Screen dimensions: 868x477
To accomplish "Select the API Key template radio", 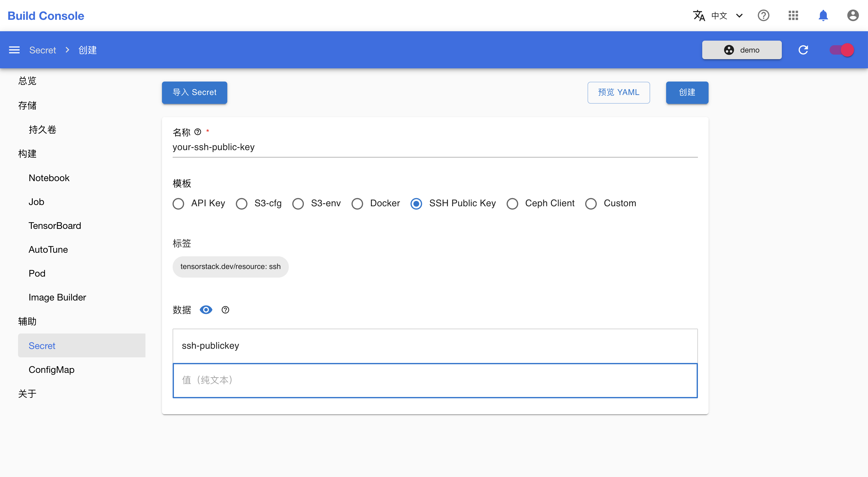I will pos(178,204).
